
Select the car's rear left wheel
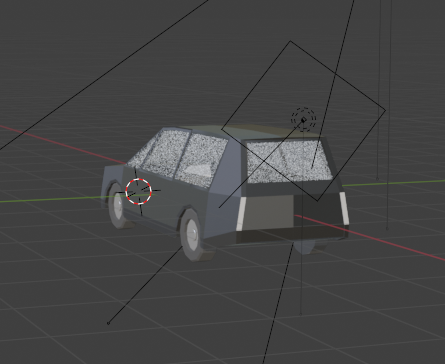[x=192, y=234]
